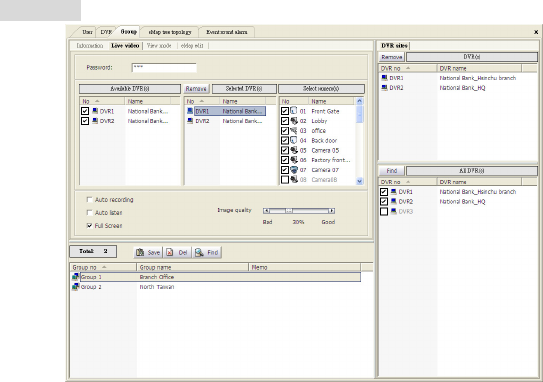
Task: Switch to eMap tree topology tab
Action: tap(170, 32)
